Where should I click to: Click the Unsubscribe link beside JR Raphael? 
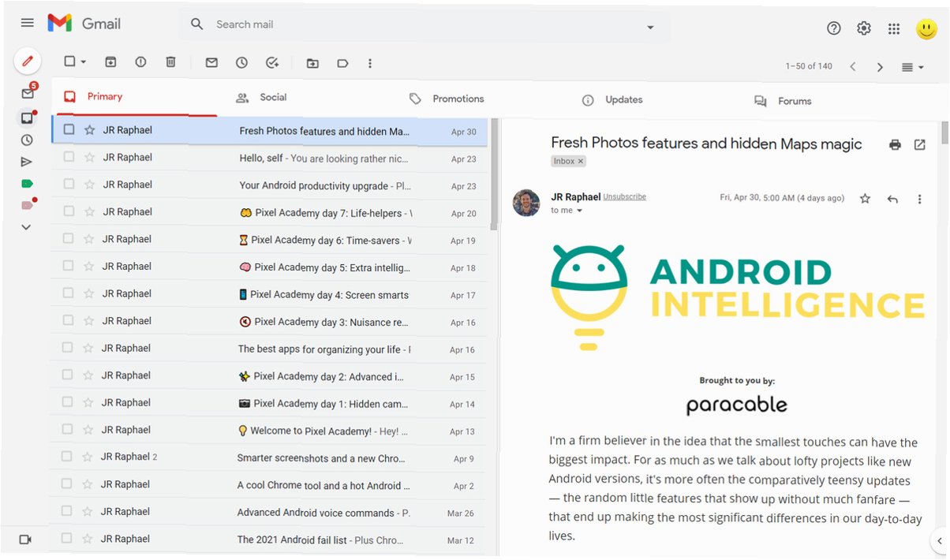tap(624, 197)
